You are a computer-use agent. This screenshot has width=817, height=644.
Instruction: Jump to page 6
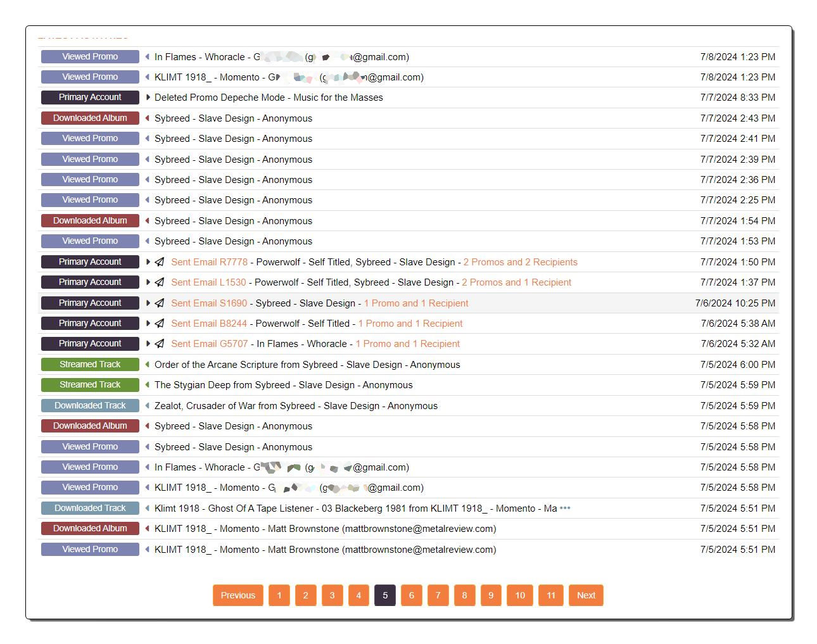pyautogui.click(x=412, y=595)
